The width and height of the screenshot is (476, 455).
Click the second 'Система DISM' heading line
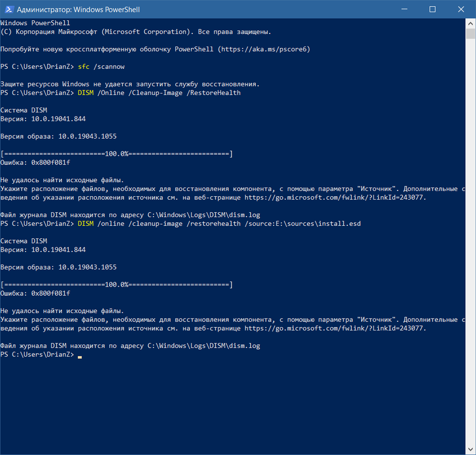(24, 241)
